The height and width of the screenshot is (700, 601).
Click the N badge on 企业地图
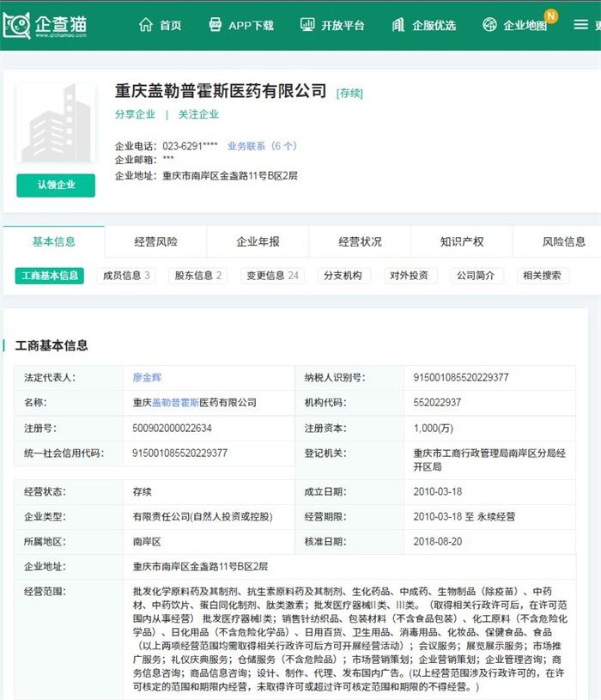click(x=551, y=16)
